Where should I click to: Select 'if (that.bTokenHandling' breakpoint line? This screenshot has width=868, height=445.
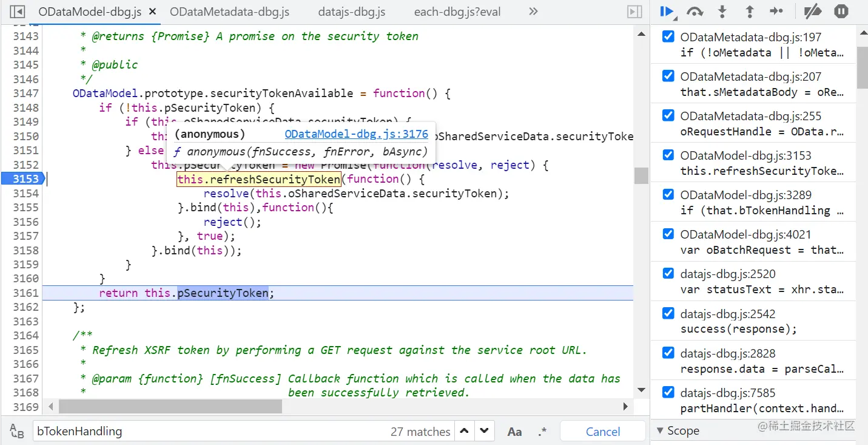pos(762,210)
